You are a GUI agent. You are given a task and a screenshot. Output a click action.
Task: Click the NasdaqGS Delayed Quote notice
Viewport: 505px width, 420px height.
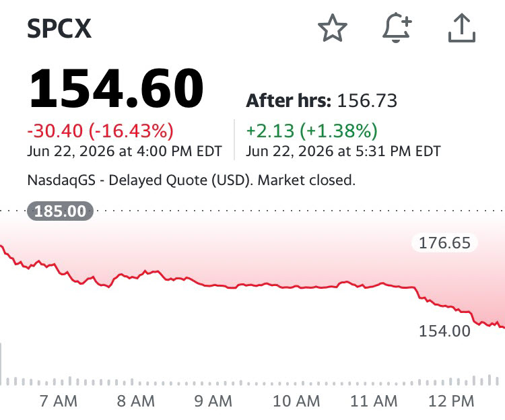(x=191, y=180)
